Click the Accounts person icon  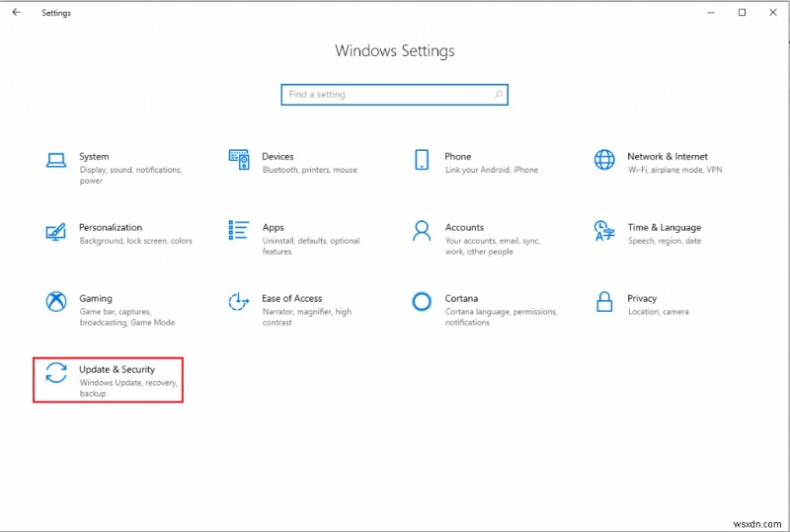pos(422,231)
